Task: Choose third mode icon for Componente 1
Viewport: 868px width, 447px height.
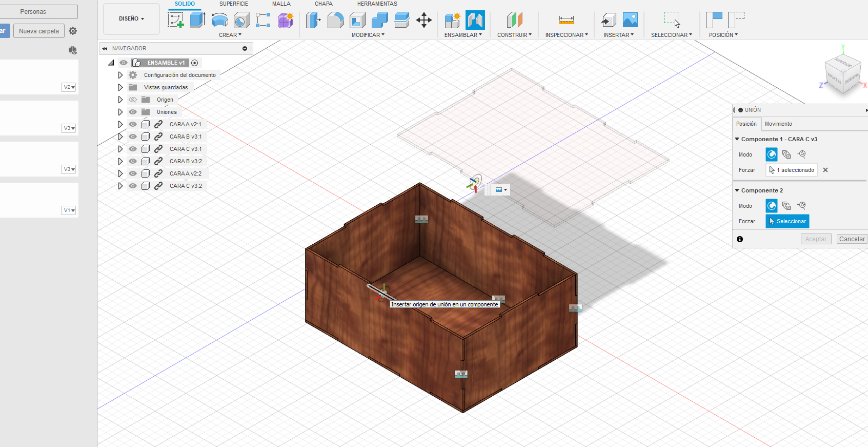Action: (x=802, y=154)
